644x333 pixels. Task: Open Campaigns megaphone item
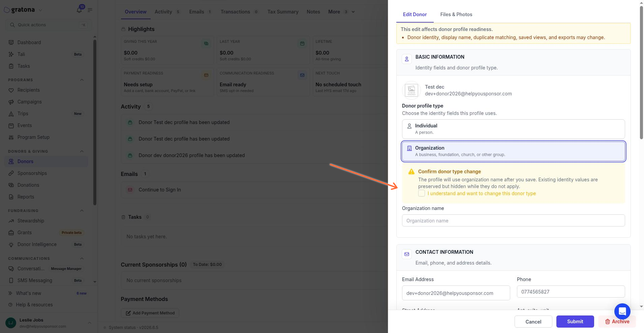46,102
